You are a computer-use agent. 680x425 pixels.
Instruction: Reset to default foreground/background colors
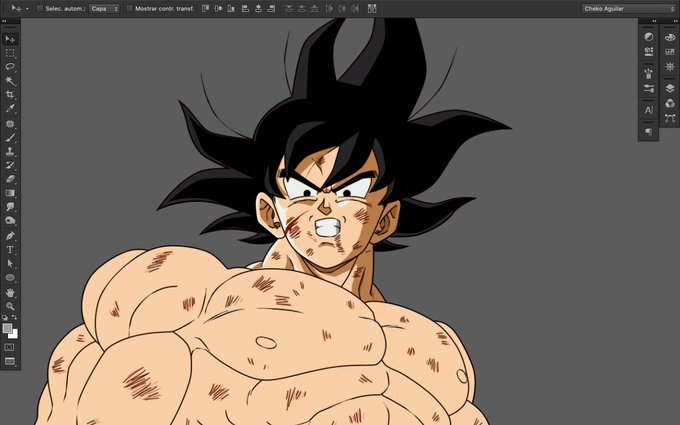(5, 318)
